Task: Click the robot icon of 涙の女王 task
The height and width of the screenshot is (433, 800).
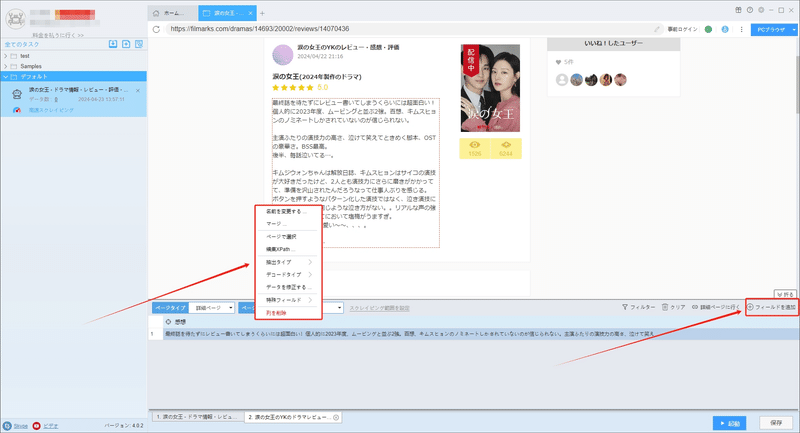Action: [x=17, y=94]
